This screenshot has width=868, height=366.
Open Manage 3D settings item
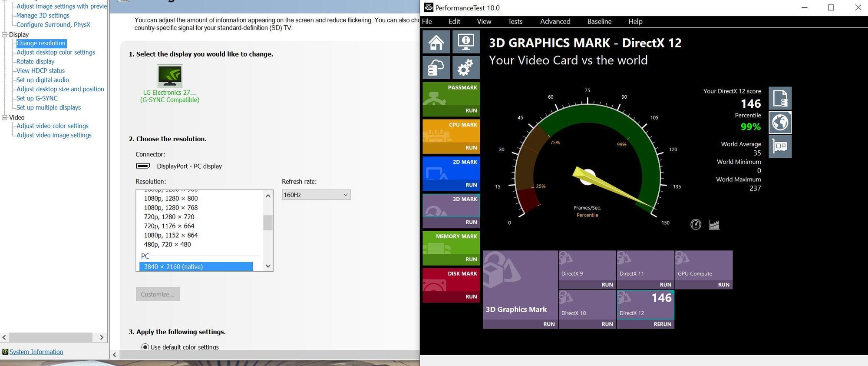click(43, 15)
